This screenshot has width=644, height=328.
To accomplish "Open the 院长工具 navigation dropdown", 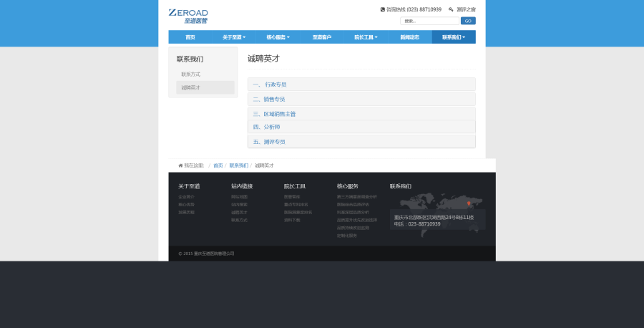I will (x=366, y=37).
